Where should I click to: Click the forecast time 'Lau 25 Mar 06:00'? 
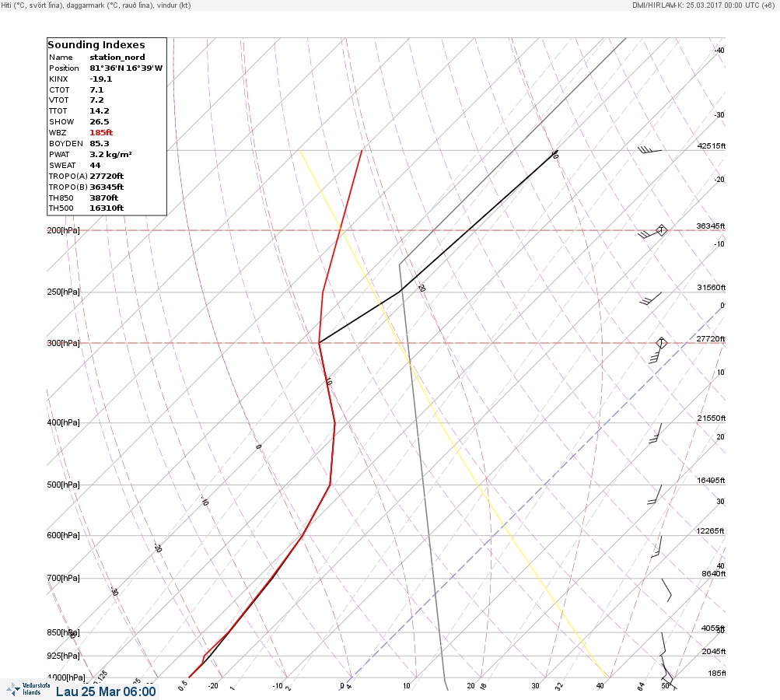point(106,691)
